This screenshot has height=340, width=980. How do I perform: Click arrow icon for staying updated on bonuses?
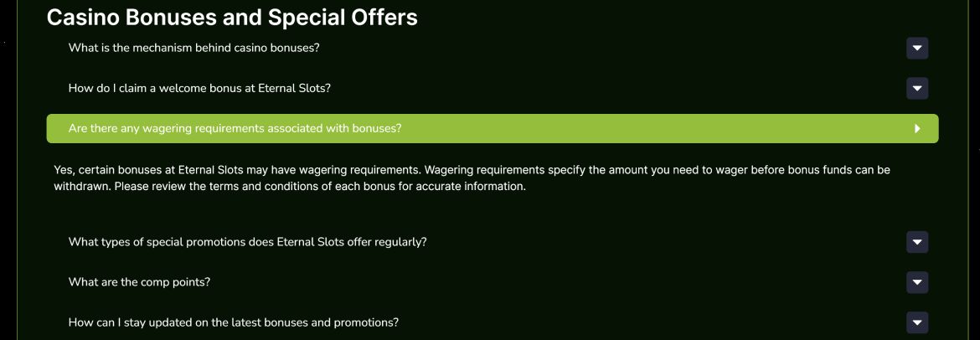pyautogui.click(x=917, y=322)
